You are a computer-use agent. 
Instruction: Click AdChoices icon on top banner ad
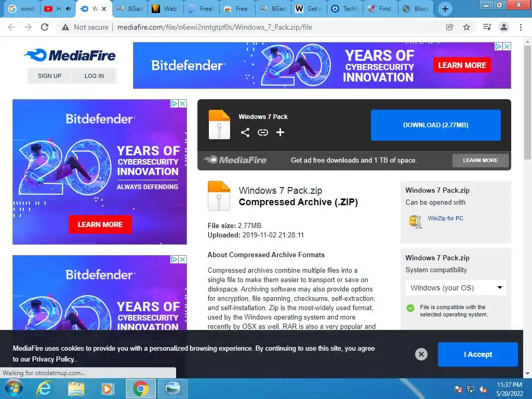coord(498,46)
